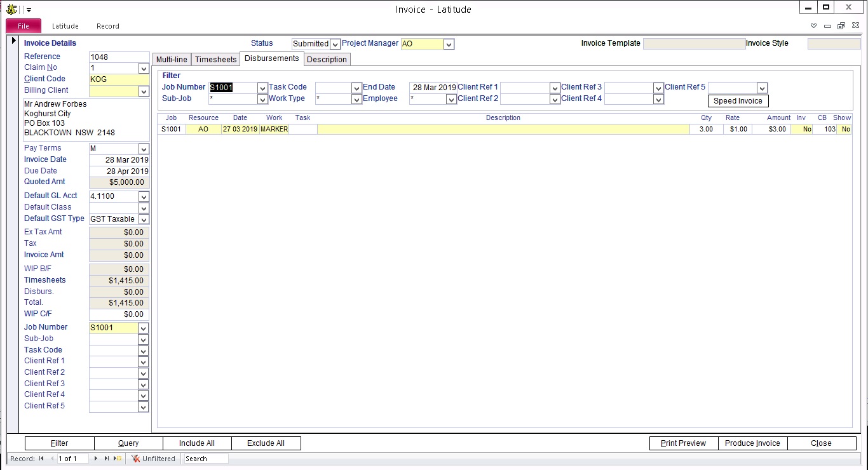Go to previous record in navigation bar

pos(51,459)
